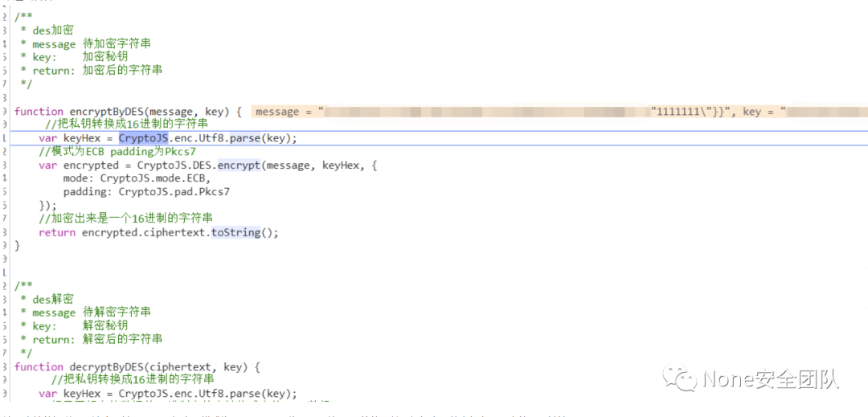Click the gutter beside the highlighted keyHex line
This screenshot has height=417, width=868.
(x=5, y=138)
